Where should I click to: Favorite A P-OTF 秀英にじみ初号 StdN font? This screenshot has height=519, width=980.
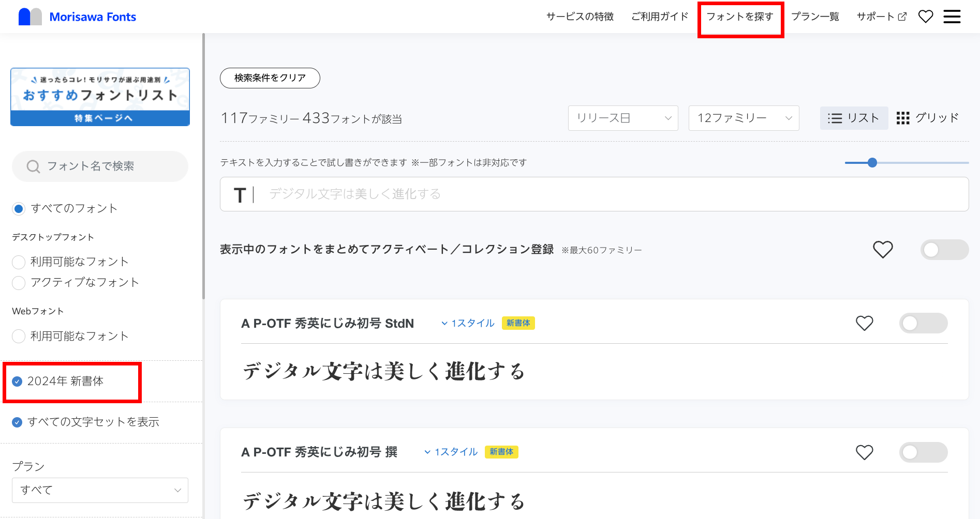click(864, 323)
